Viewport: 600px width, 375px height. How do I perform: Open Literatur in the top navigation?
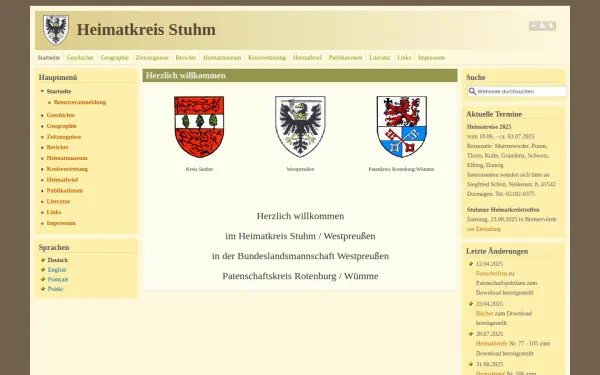click(x=379, y=58)
